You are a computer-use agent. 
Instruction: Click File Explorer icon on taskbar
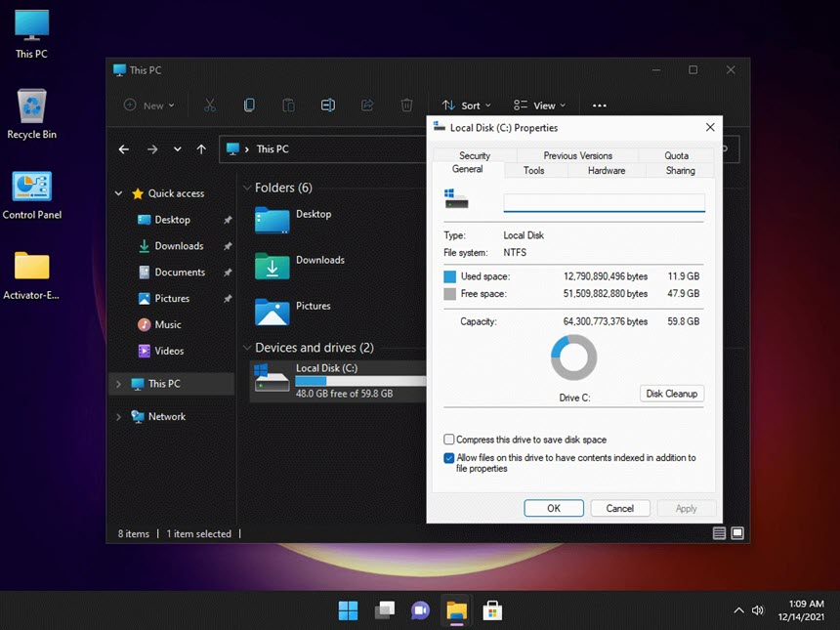(x=456, y=610)
